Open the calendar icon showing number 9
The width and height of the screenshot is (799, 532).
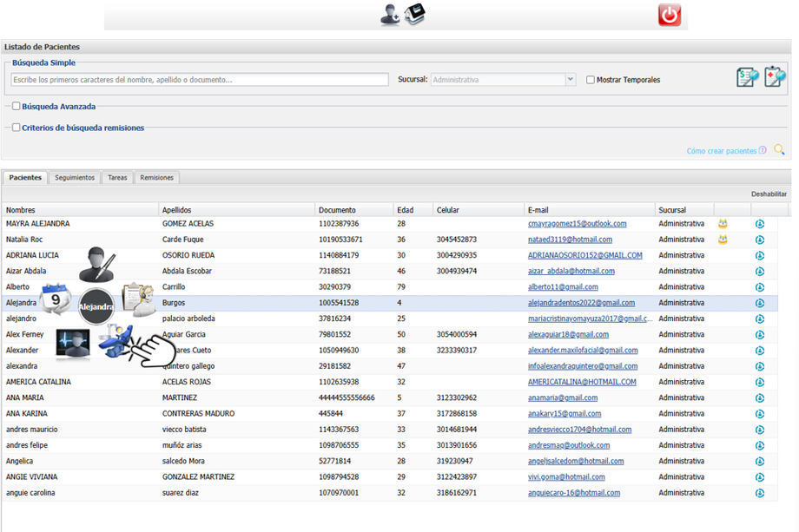point(56,299)
